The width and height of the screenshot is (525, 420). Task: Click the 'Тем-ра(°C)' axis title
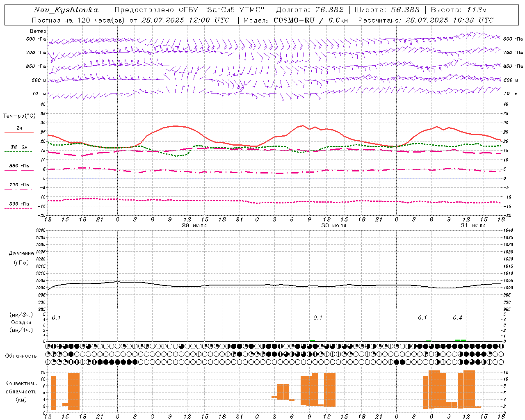19,116
